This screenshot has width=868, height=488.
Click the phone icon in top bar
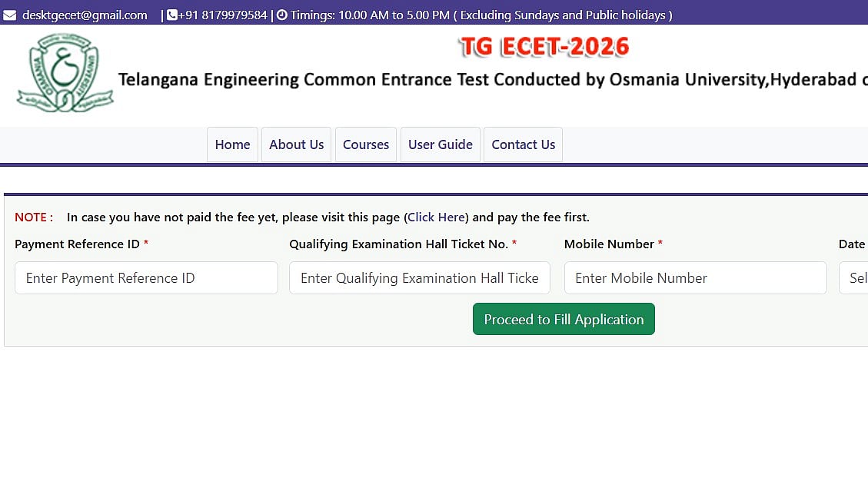coord(172,15)
